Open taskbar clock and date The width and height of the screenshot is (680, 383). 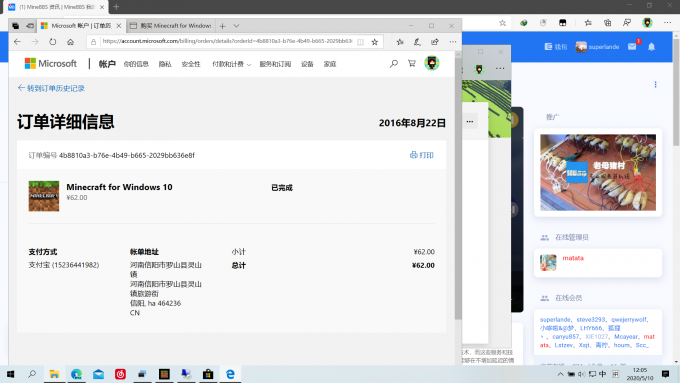640,374
